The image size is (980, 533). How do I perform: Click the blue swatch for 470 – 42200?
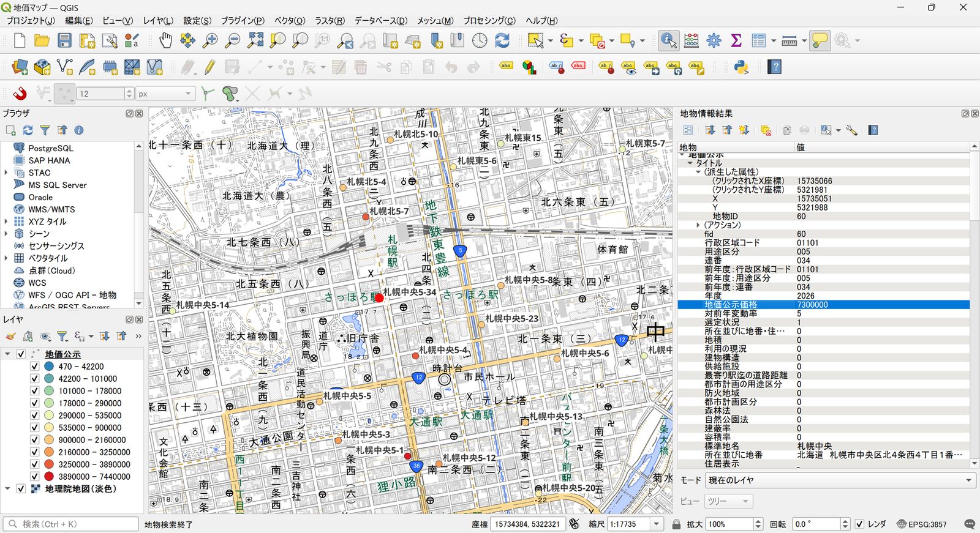click(49, 367)
